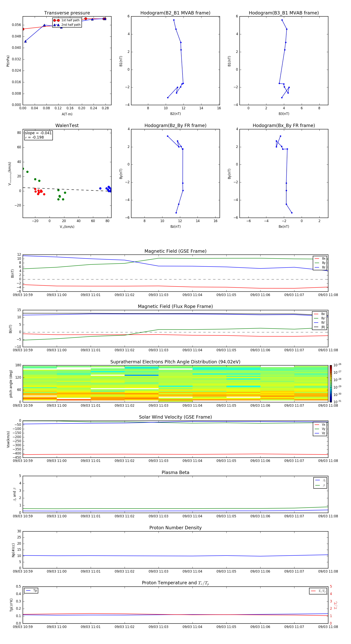The height and width of the screenshot is (644, 351).
Task: Click the 'Np(#/cc)' y-axis label
Action: (13, 550)
